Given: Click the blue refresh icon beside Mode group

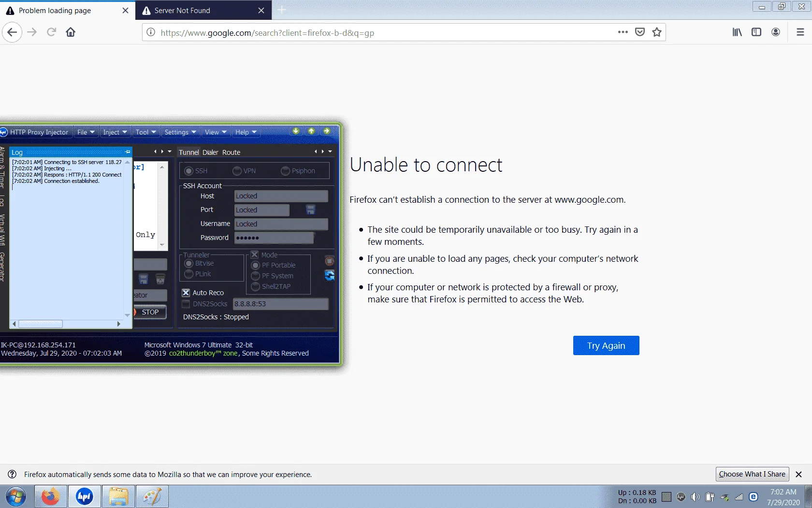Looking at the screenshot, I should pos(330,275).
